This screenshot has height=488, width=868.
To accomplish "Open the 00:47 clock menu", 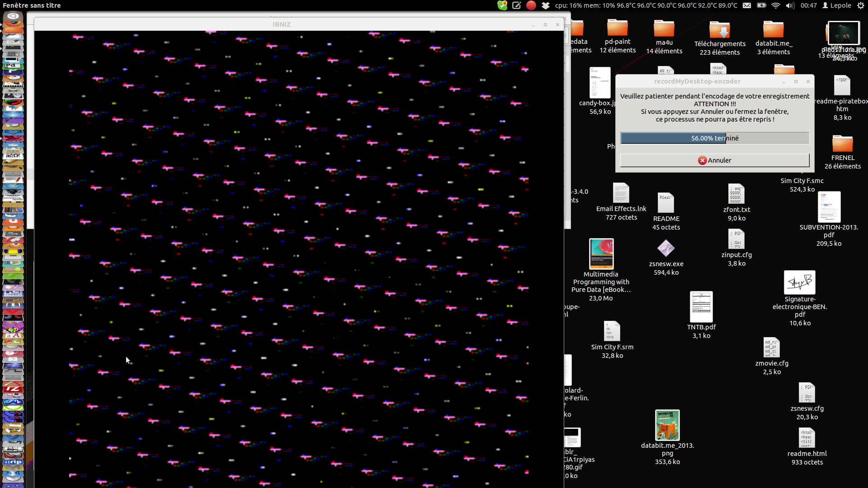I will pos(808,5).
